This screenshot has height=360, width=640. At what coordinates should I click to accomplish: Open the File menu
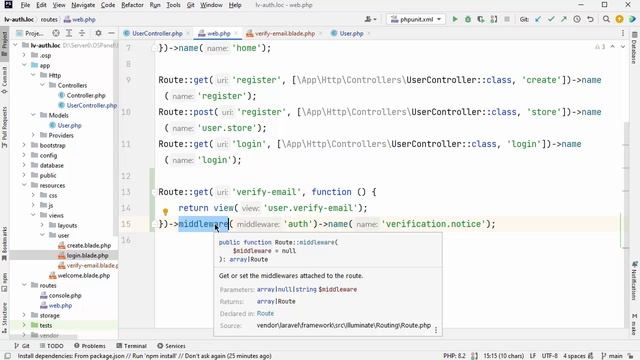[25, 5]
